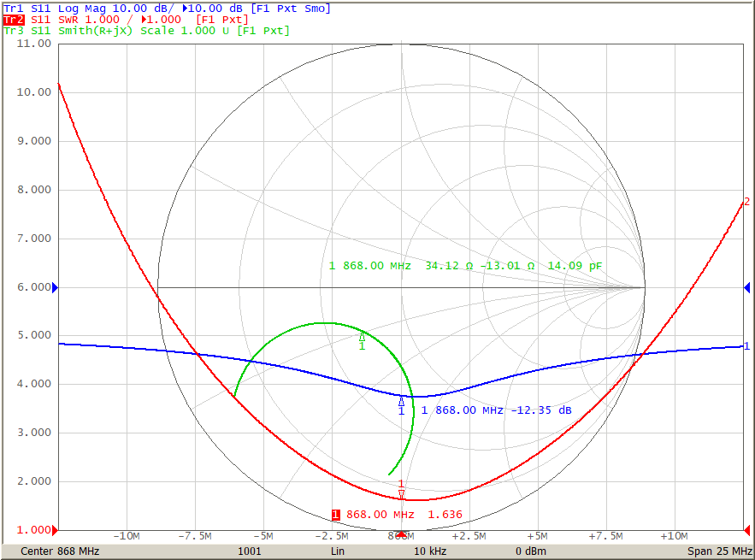Click the red reference arrow at bottom-right corner

[x=746, y=530]
